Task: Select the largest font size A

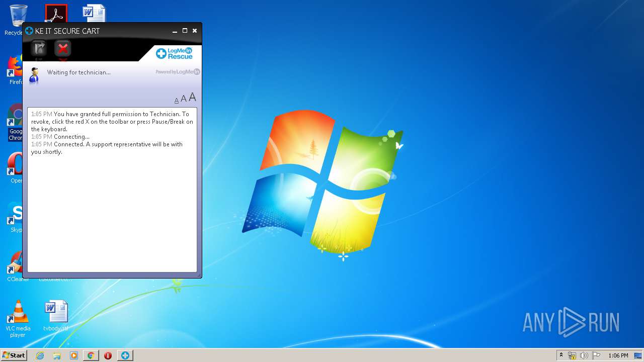Action: coord(192,98)
